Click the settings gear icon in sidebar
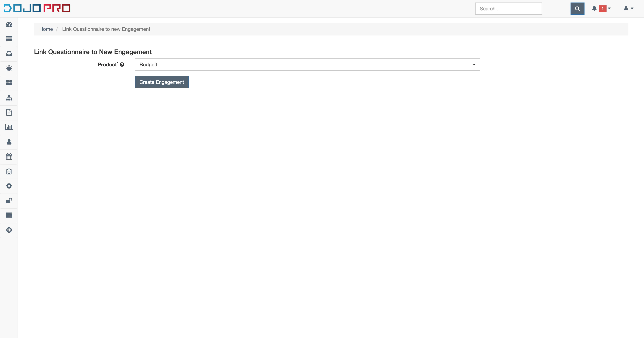 pyautogui.click(x=9, y=186)
